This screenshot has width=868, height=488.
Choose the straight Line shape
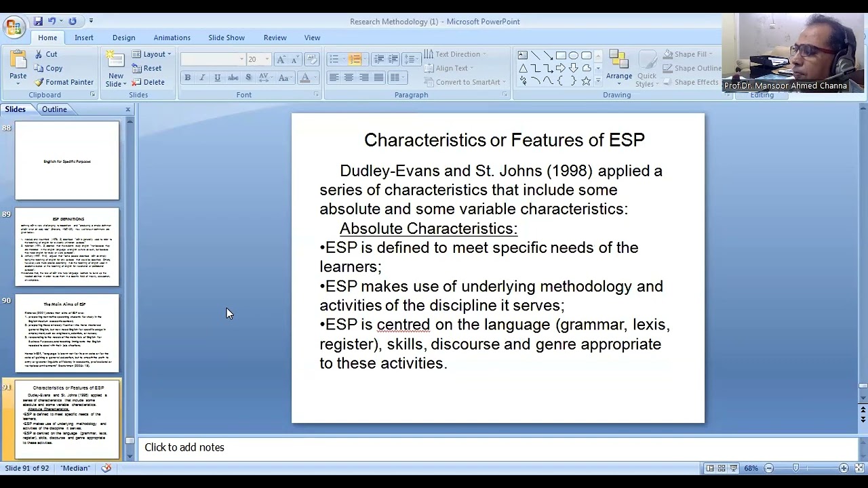[x=535, y=55]
